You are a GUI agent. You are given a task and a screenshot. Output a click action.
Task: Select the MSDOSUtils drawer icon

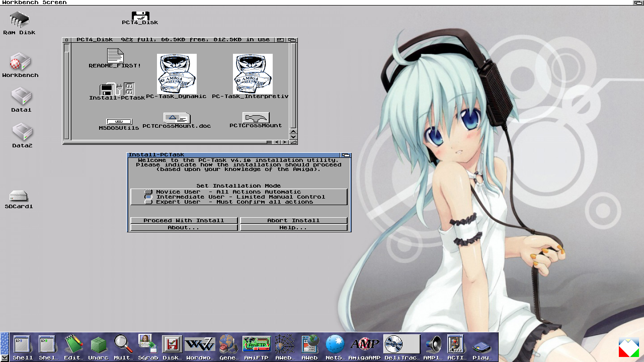point(119,125)
